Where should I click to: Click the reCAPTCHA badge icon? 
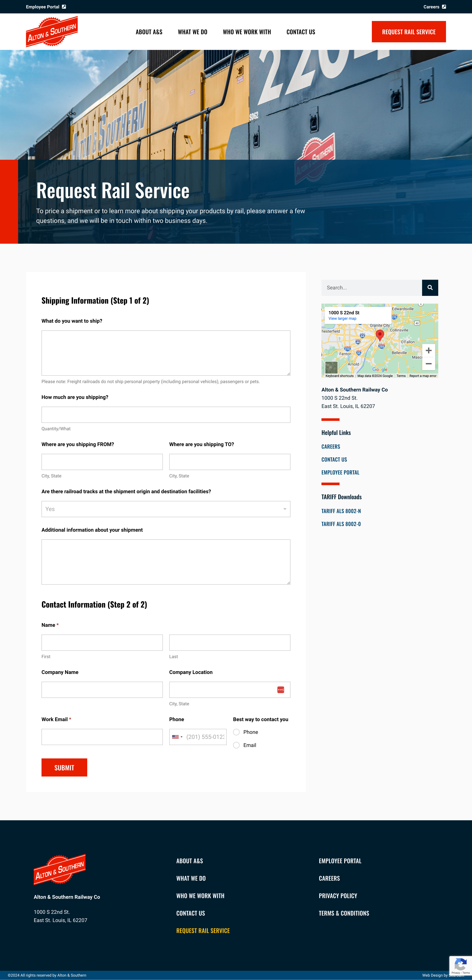[x=460, y=965]
